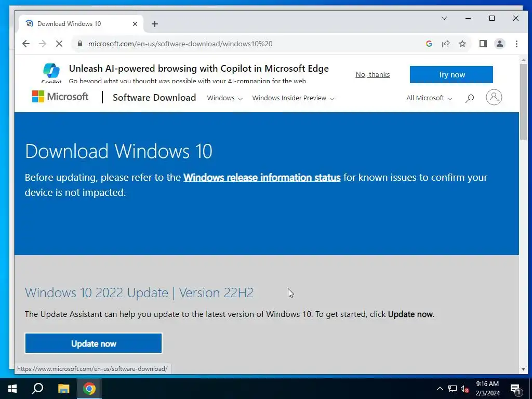This screenshot has width=532, height=399.
Task: Click the Update now button
Action: point(94,343)
